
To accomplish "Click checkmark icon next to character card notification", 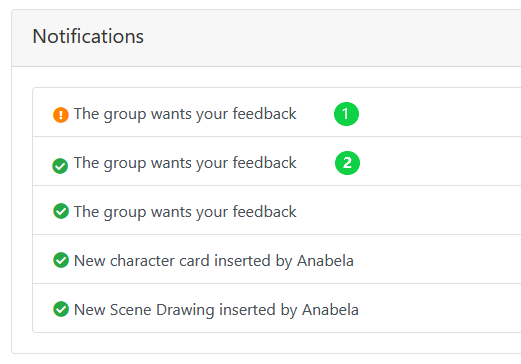I will pos(61,260).
